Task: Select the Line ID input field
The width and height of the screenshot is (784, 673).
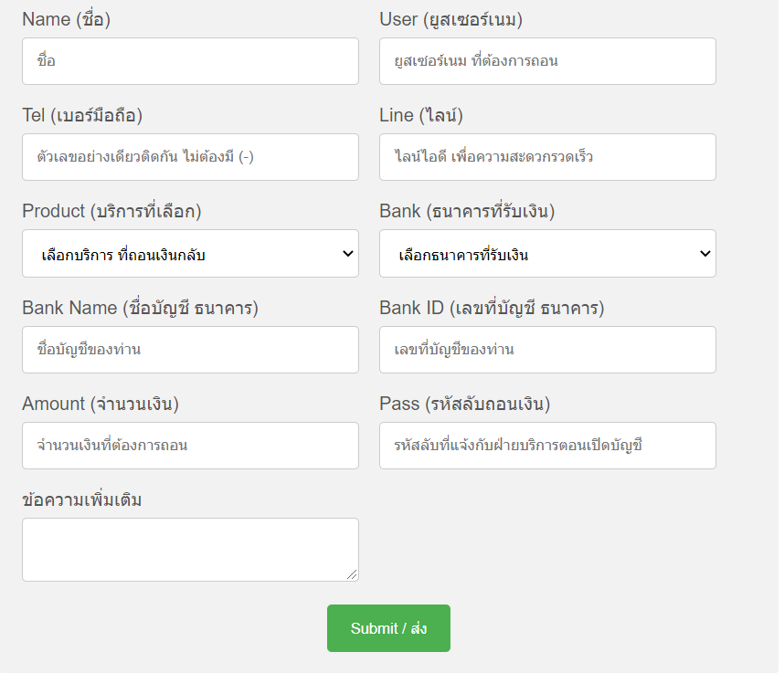Action: (547, 157)
